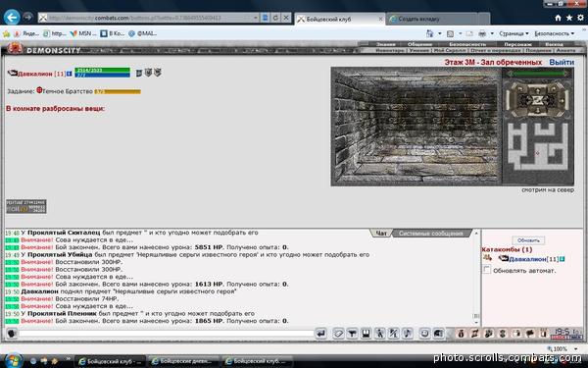Click the dungeon minimap
This screenshot has height=368, width=588.
[x=537, y=146]
